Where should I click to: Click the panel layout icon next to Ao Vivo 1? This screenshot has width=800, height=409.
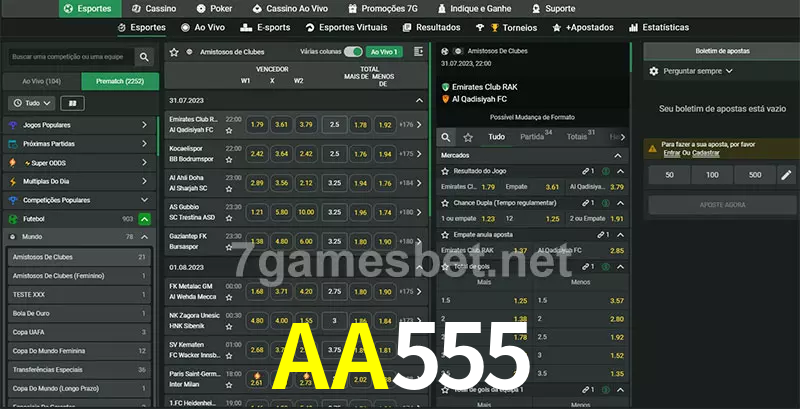(418, 51)
